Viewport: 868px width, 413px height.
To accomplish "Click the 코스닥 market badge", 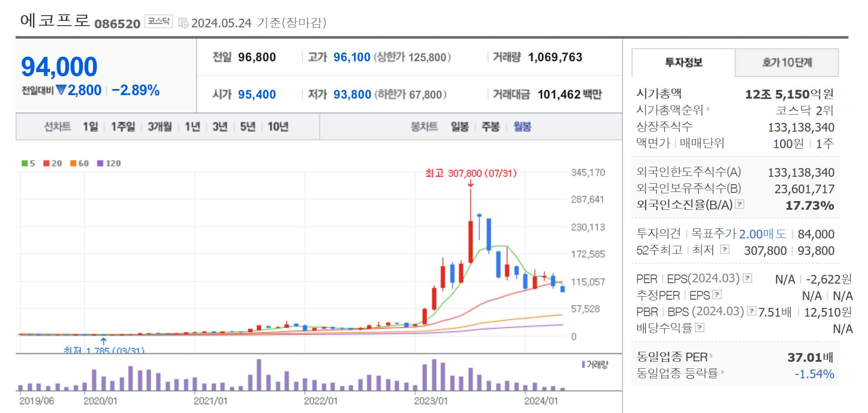I will click(x=158, y=21).
